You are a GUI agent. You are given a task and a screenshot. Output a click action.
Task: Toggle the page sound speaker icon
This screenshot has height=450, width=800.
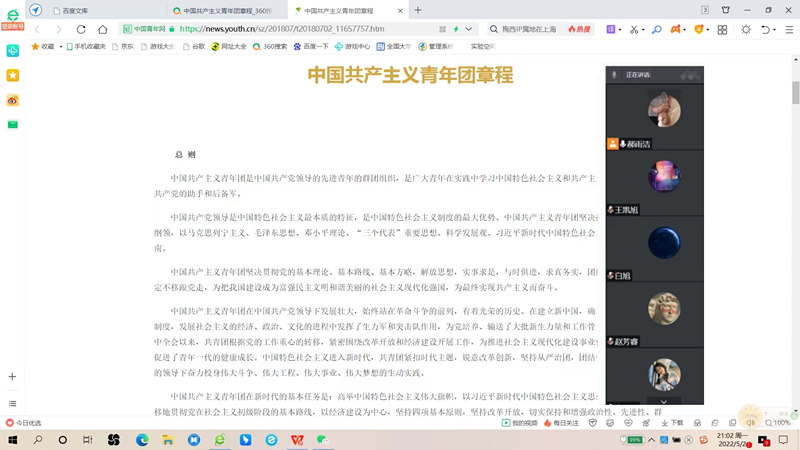click(x=751, y=423)
